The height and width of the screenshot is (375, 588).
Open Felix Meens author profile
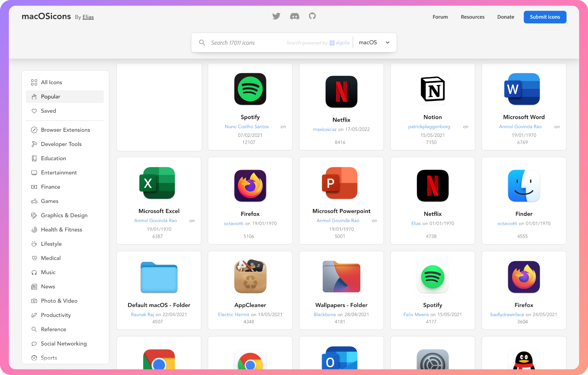(x=416, y=315)
